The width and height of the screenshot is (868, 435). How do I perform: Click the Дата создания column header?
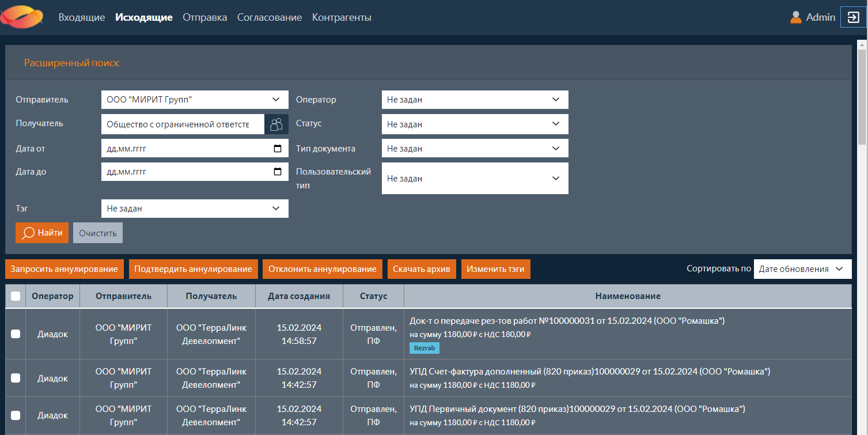tap(300, 296)
